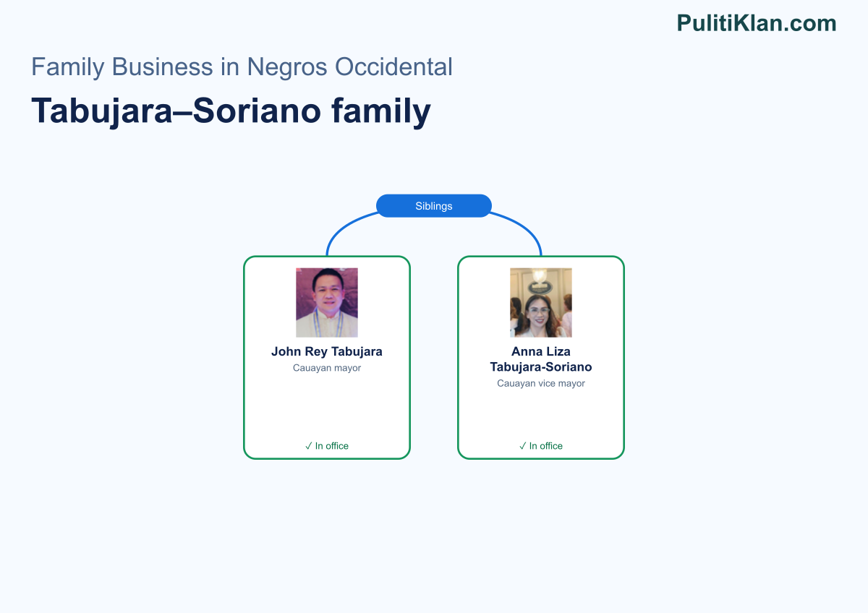Click the name Anna Liza Tabujara-Soriano
The width and height of the screenshot is (868, 613).
click(541, 359)
